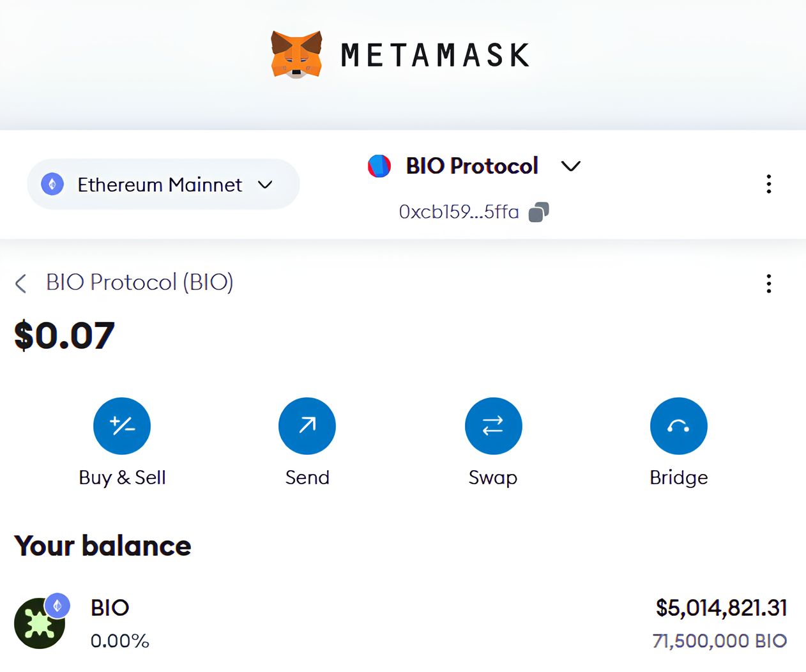Click the $0.07 token price

click(x=65, y=336)
